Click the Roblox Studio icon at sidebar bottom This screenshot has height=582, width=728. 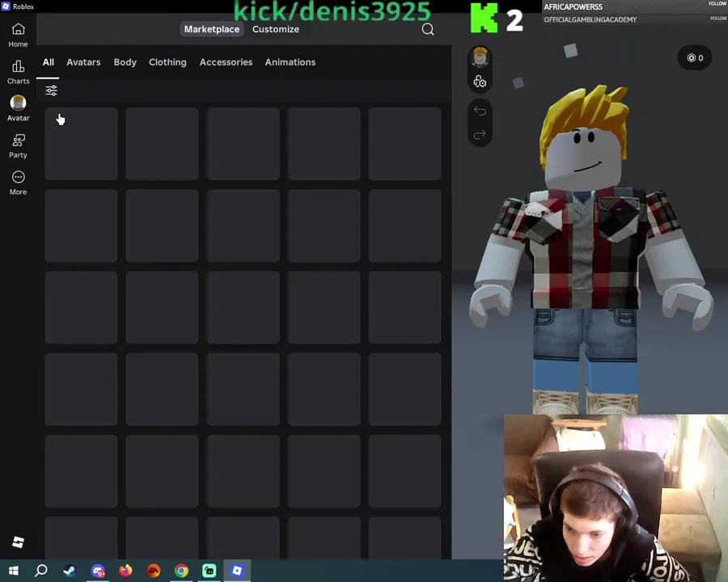click(x=18, y=542)
